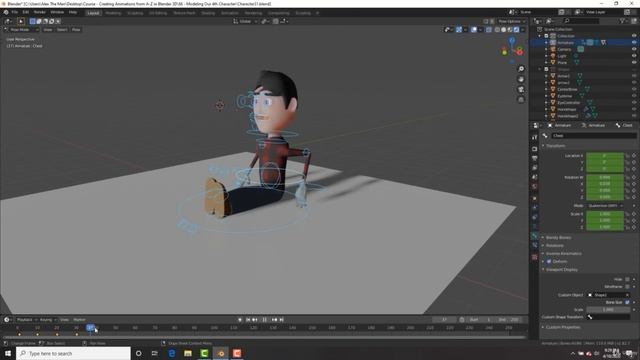Image resolution: width=640 pixels, height=360 pixels.
Task: Toggle the Deform checkbox
Action: tap(549, 261)
